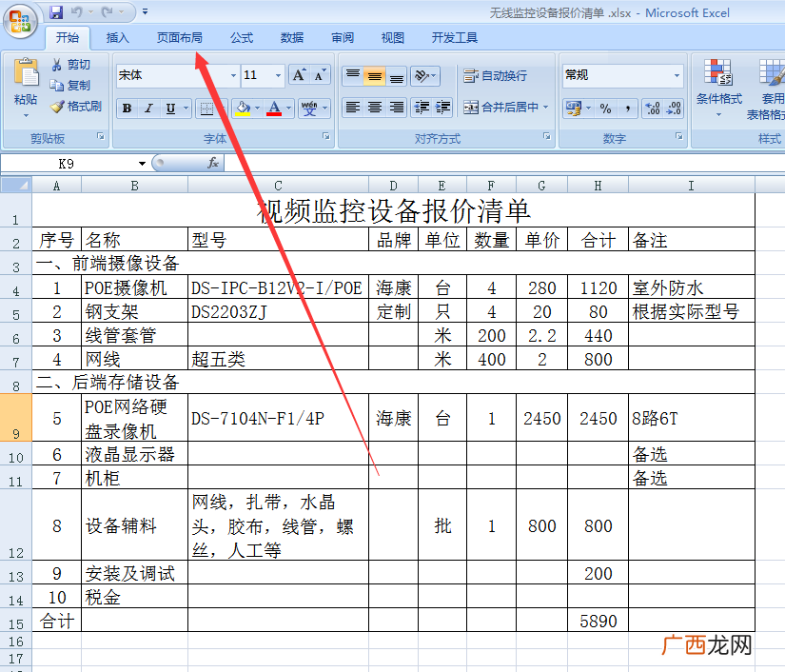
Task: Open 字体 group dialog launcher
Action: (x=326, y=136)
